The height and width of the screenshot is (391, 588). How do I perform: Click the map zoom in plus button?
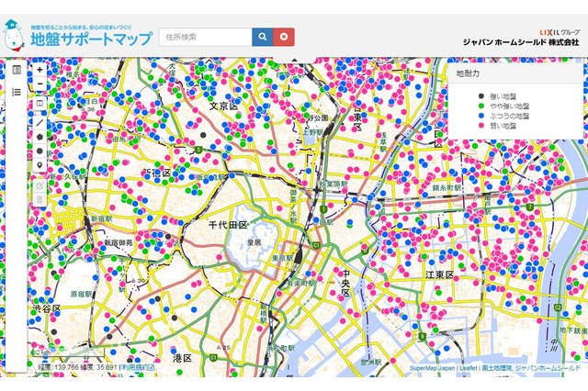[40, 70]
